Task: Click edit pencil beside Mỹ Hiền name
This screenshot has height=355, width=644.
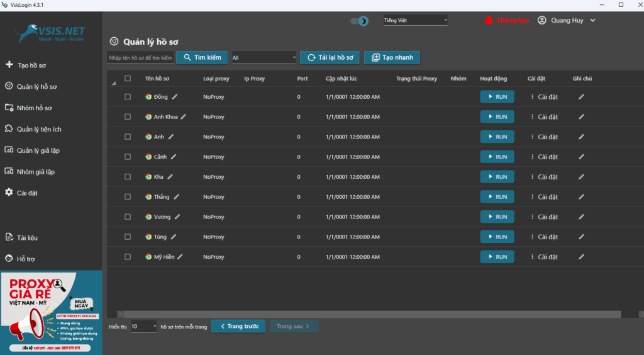Action: point(180,257)
